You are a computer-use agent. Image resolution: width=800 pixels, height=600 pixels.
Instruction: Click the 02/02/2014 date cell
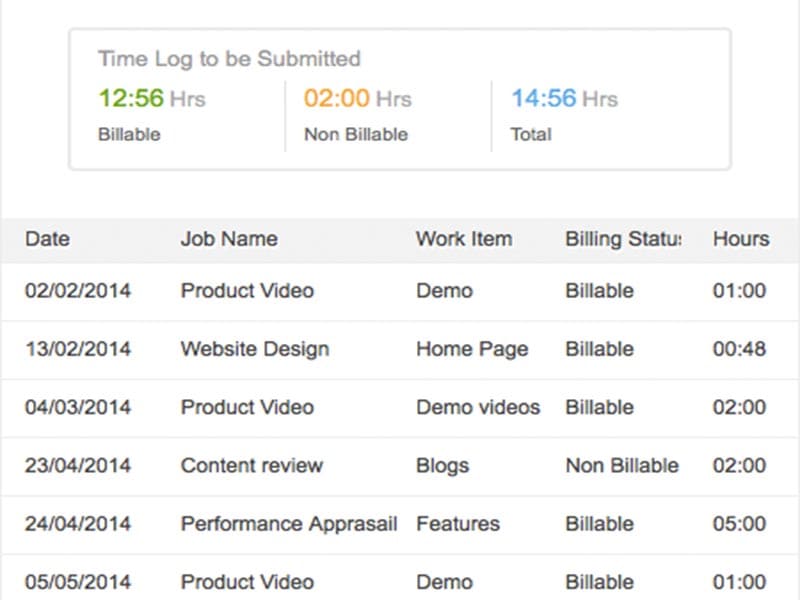pos(78,291)
